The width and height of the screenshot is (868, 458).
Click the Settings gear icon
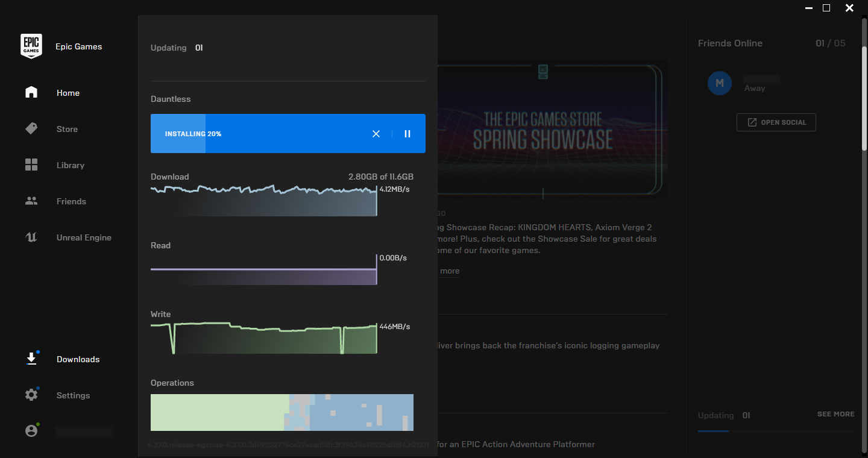[x=31, y=395]
